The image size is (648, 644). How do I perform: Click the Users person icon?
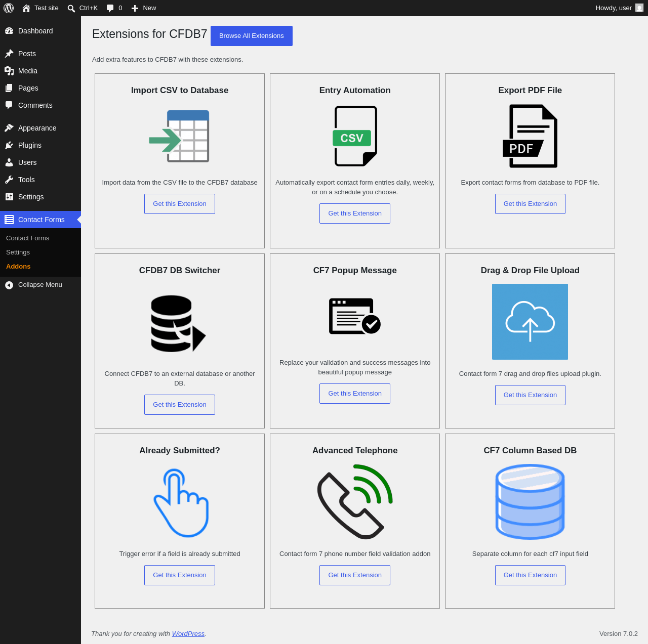(9, 162)
